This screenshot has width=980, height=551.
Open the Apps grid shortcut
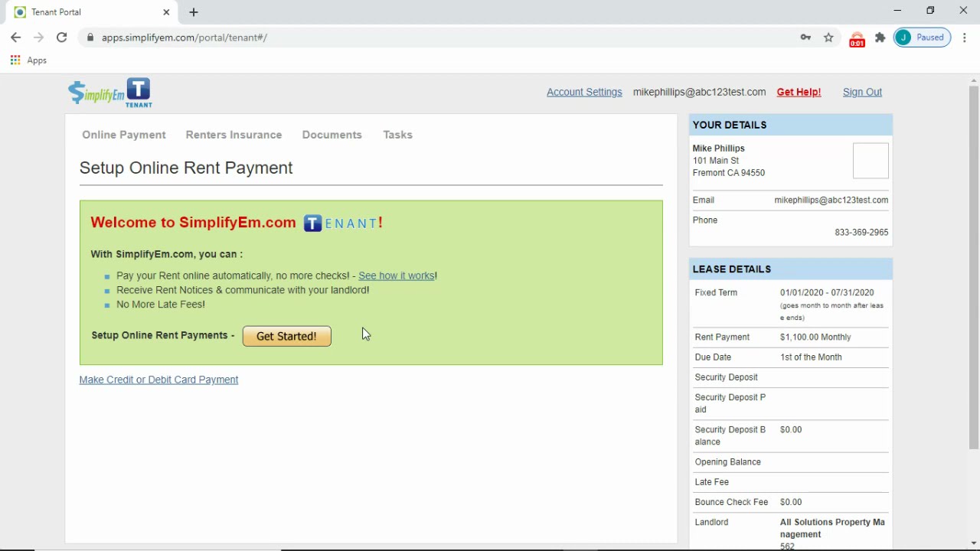coord(28,60)
